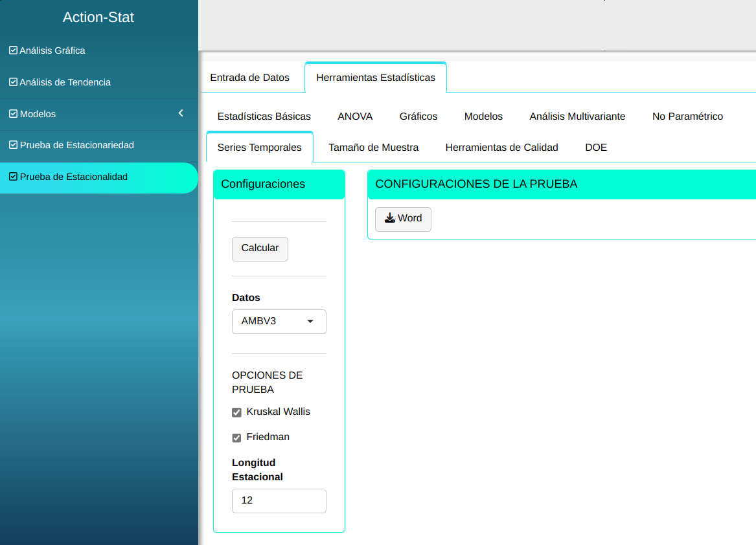Click the Prueba de Estacionariedad icon
The image size is (756, 545).
(13, 145)
